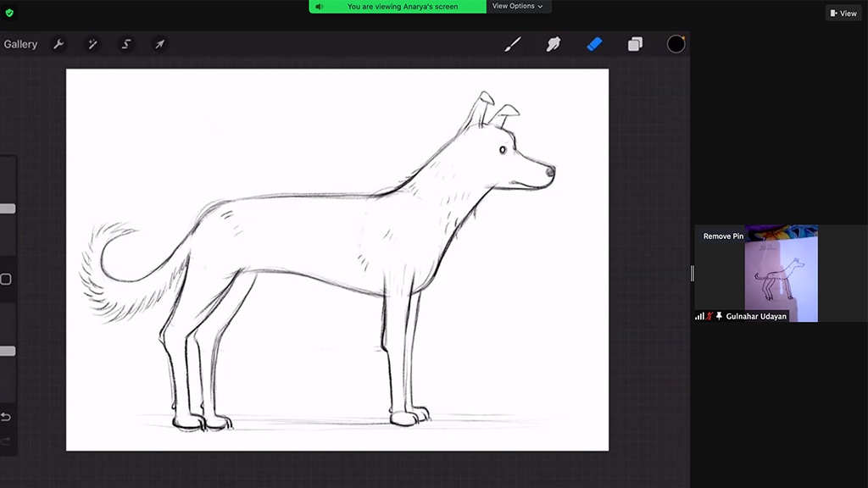Select the Smudge tool
The image size is (868, 488).
tap(554, 44)
